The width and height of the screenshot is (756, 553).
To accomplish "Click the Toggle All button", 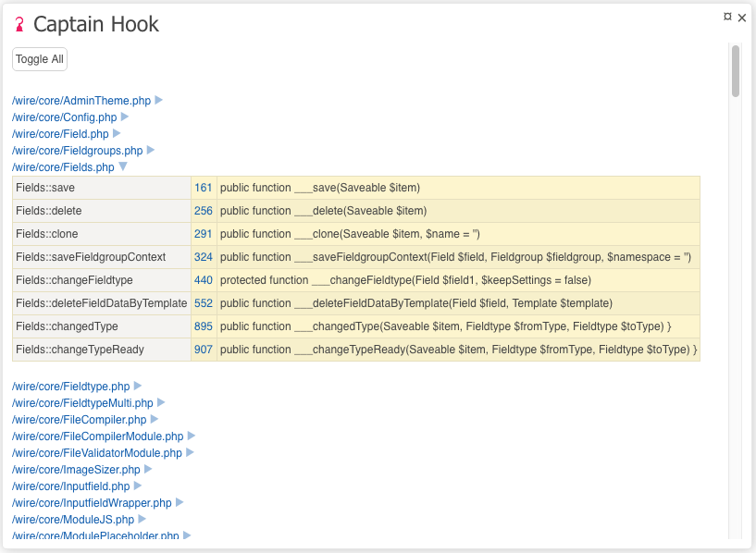I will [40, 59].
